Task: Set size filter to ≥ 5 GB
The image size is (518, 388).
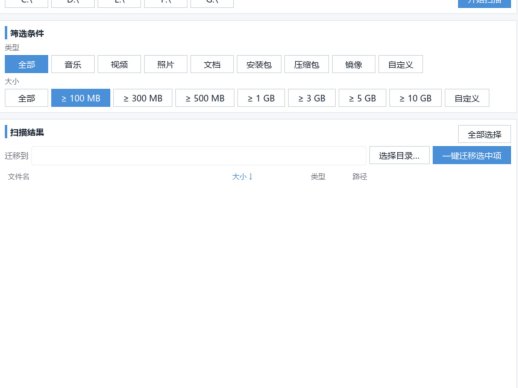Action: 362,98
